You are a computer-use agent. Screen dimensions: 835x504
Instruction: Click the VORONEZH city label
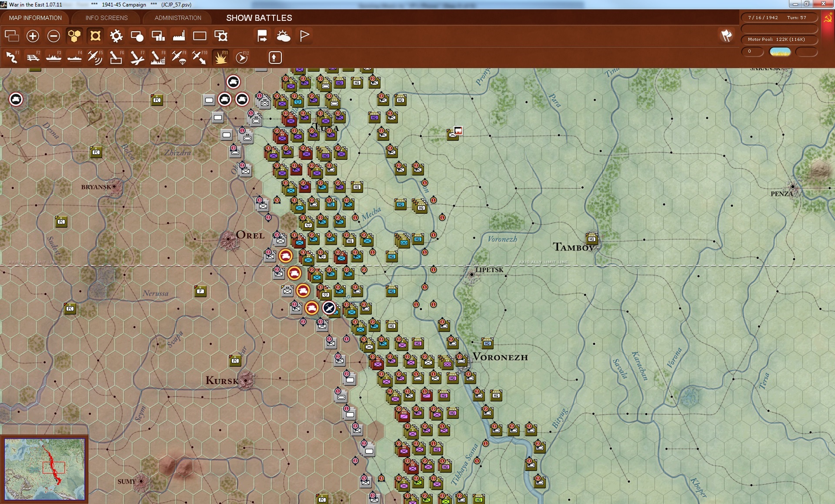pyautogui.click(x=500, y=357)
